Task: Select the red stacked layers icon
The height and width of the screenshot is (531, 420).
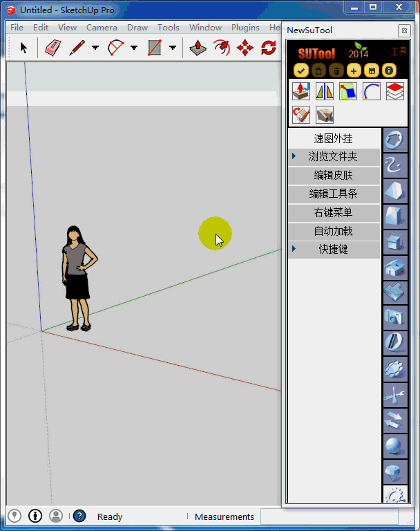Action: 395,91
